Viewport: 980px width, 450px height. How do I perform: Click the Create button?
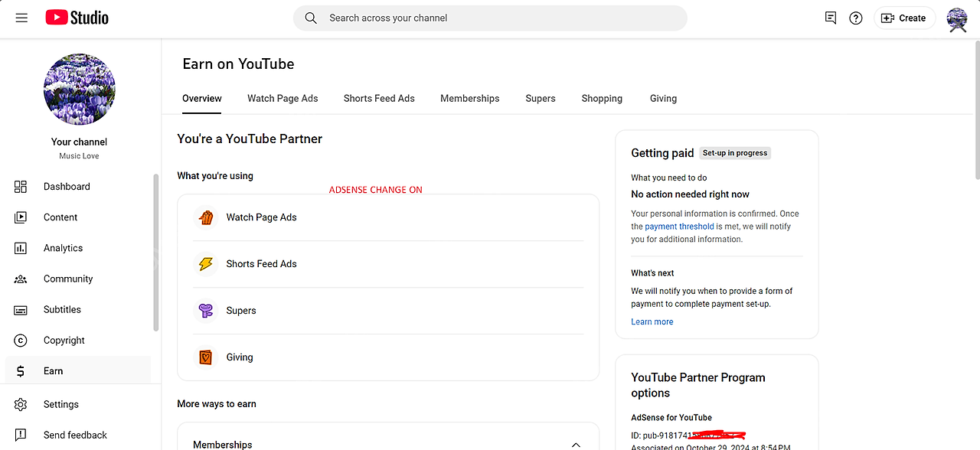(x=904, y=18)
